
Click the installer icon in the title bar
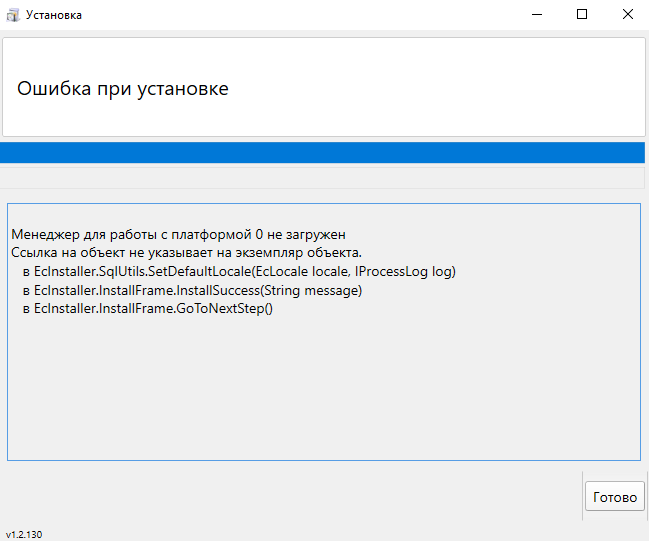click(13, 15)
